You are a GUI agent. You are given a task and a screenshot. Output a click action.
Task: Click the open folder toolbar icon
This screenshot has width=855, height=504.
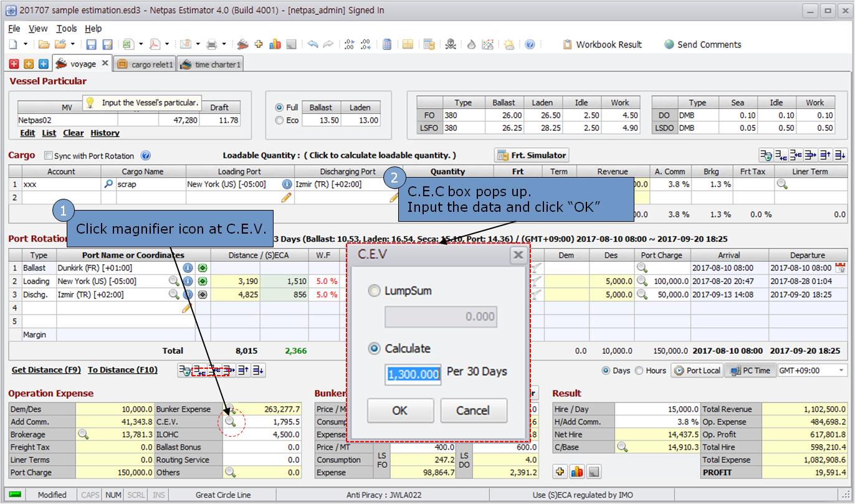tap(44, 44)
